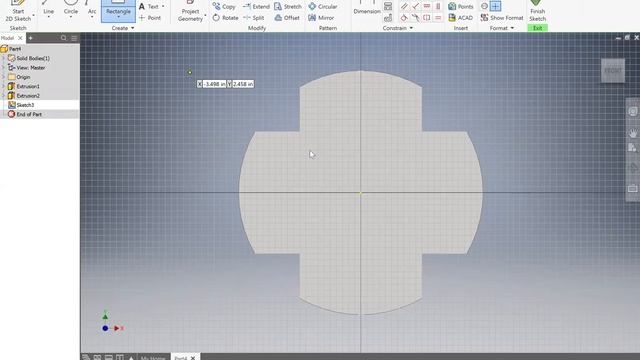Screen dimensions: 640x360
Task: Click Project Geometry
Action: pos(190,11)
